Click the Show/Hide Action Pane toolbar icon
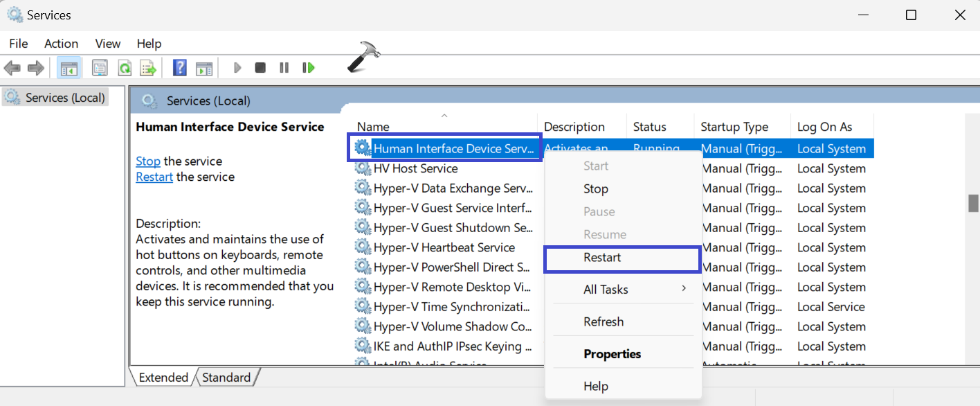Screen dimensions: 980x406 [x=203, y=68]
